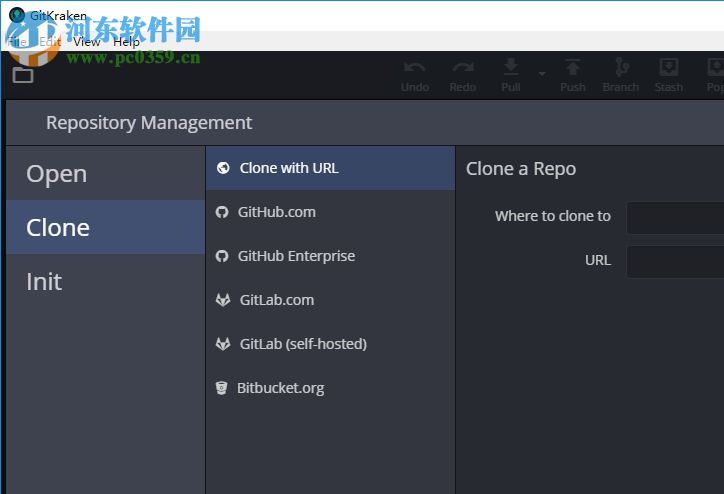Choose Clone with URL option
Viewport: 724px width, 494px height.
(x=331, y=168)
